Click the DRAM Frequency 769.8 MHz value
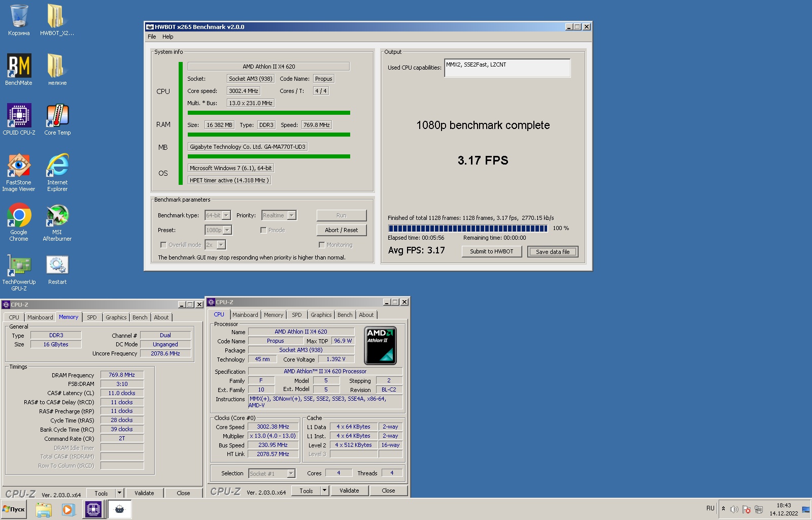 pos(122,375)
